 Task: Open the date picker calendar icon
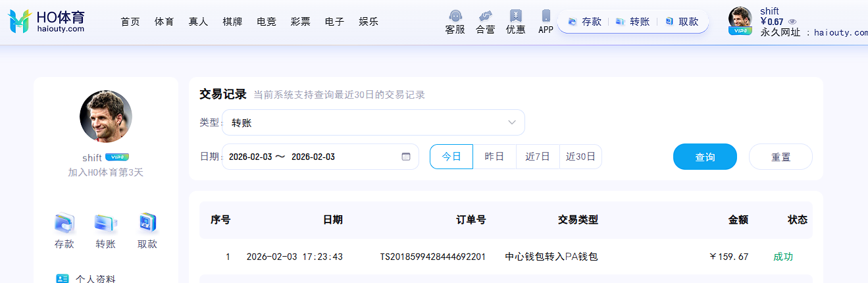point(406,157)
